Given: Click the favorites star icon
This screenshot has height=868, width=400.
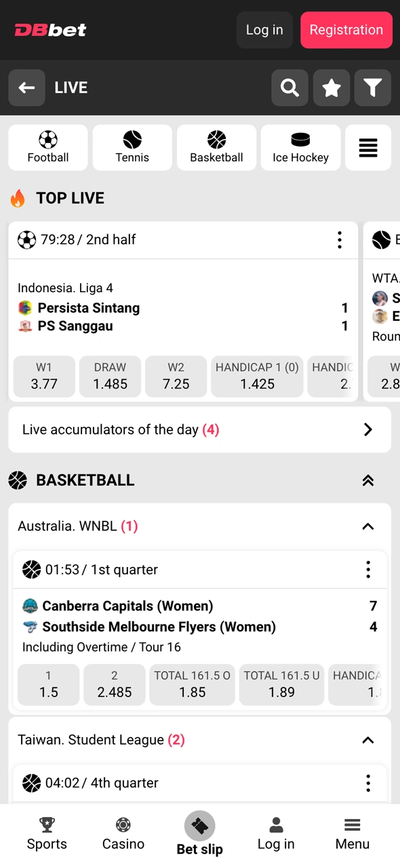Looking at the screenshot, I should coord(332,87).
